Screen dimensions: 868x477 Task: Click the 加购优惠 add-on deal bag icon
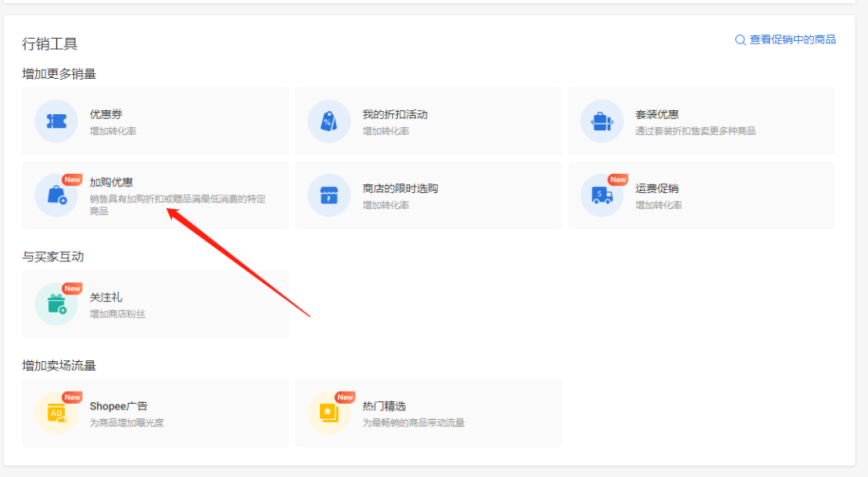55,195
